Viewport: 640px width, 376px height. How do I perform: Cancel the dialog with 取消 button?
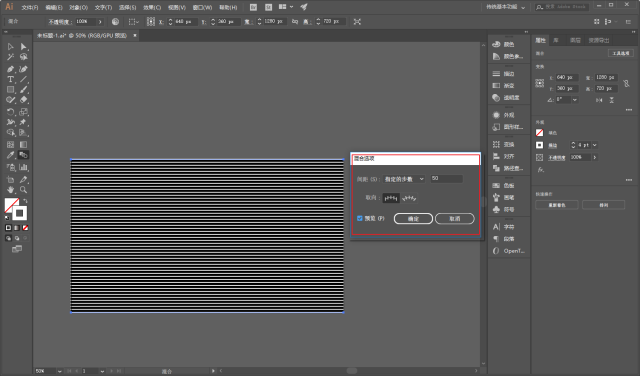click(455, 219)
